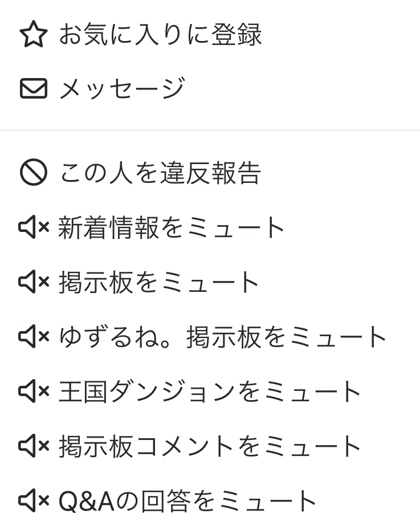The width and height of the screenshot is (420, 526).
Task: Click the mute icon for ゆずるね。掲示板
Action: 34,337
